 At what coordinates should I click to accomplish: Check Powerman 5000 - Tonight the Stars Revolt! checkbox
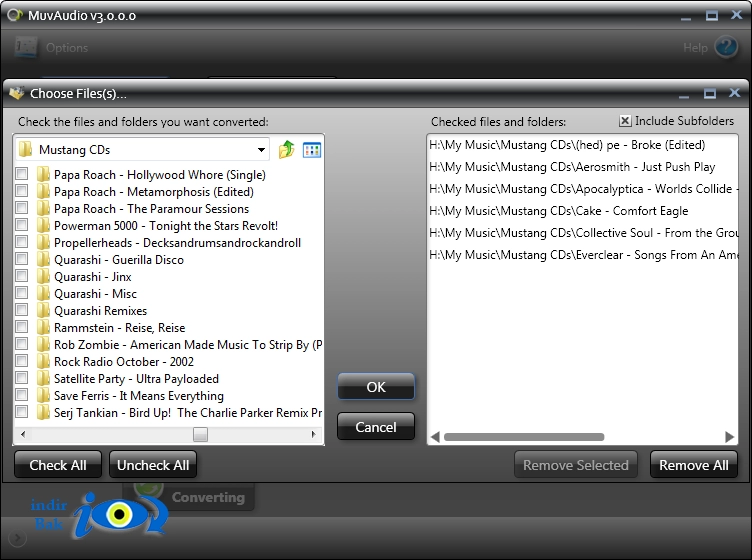[x=22, y=225]
